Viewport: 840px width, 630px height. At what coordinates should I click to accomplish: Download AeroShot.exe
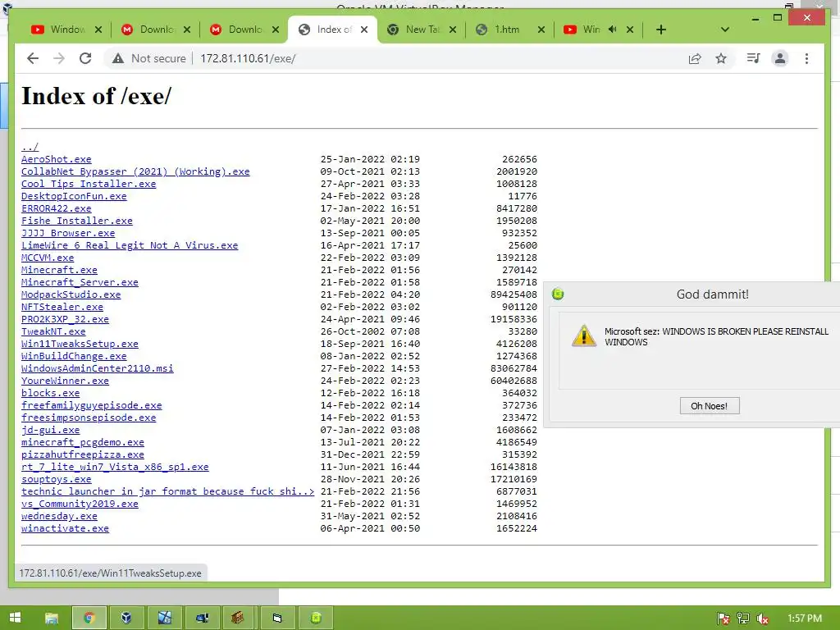point(57,159)
